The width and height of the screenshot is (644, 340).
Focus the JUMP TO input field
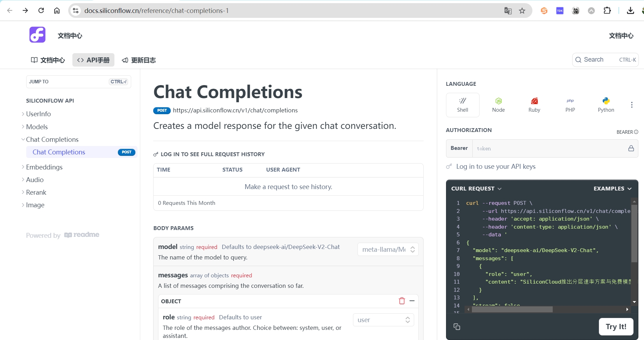[79, 82]
